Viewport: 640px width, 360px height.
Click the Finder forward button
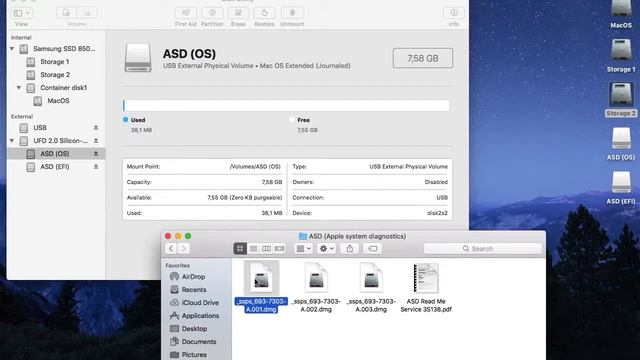184,249
